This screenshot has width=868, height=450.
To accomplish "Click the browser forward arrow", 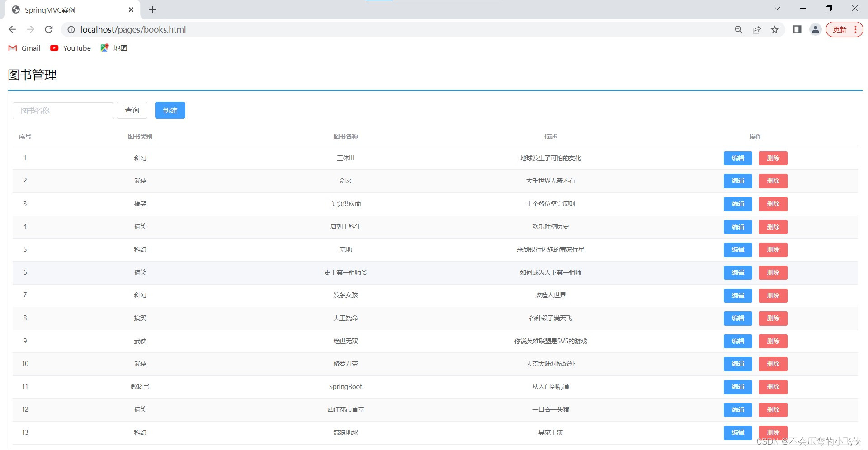I will tap(30, 29).
